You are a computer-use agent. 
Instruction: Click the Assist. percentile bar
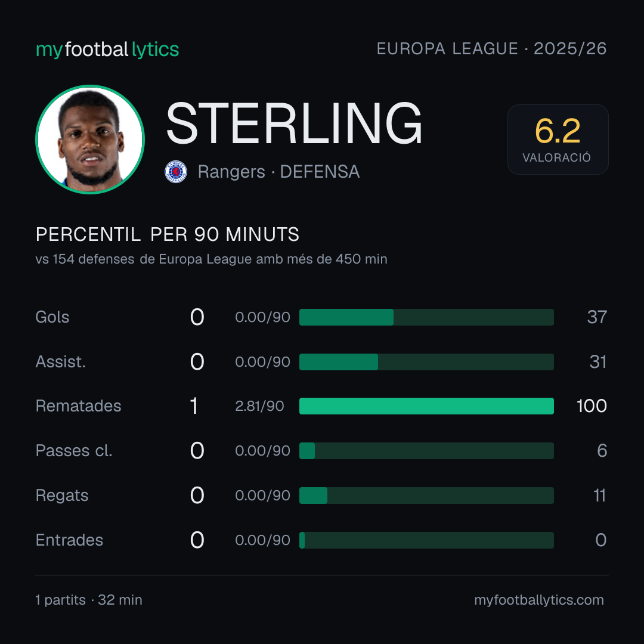pos(426,362)
